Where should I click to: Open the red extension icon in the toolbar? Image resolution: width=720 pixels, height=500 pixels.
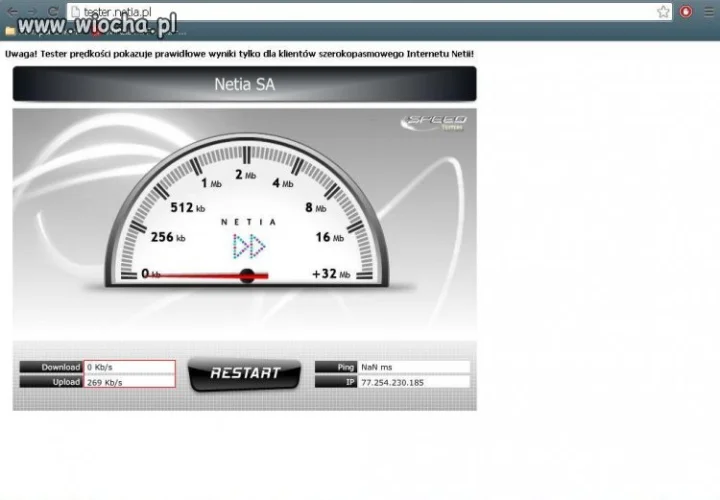(x=686, y=11)
